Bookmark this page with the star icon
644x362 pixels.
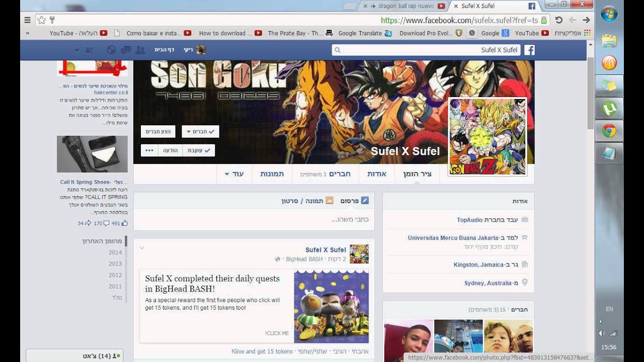(x=42, y=20)
